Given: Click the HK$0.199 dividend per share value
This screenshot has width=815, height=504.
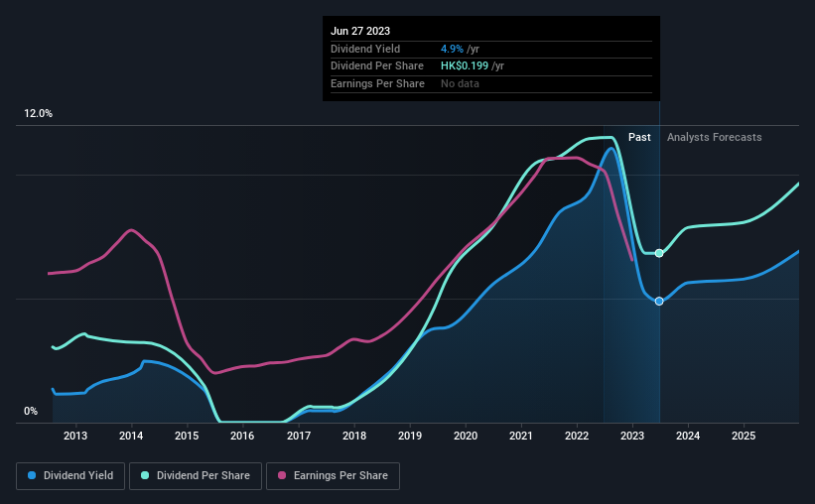Looking at the screenshot, I should pyautogui.click(x=465, y=66).
